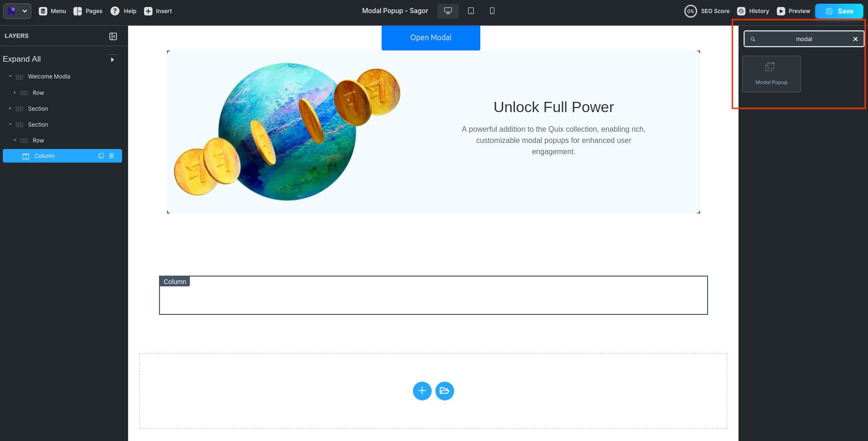This screenshot has width=868, height=441.
Task: Click the Save button
Action: [839, 11]
